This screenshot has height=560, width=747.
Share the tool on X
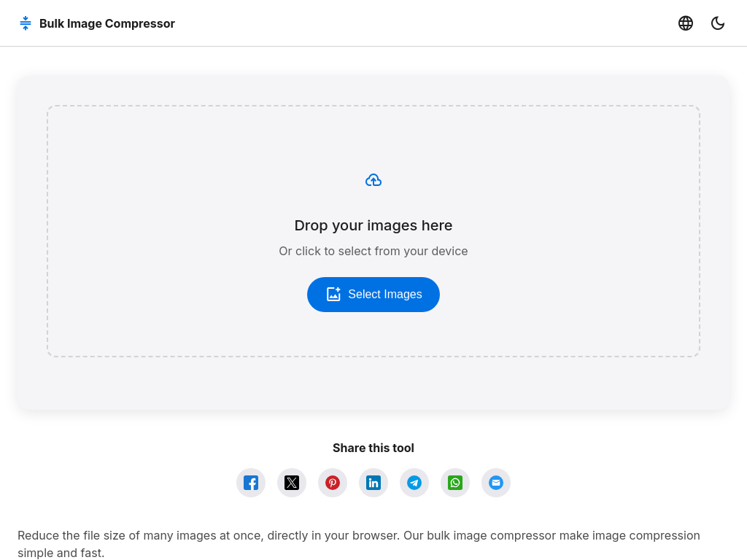tap(292, 483)
